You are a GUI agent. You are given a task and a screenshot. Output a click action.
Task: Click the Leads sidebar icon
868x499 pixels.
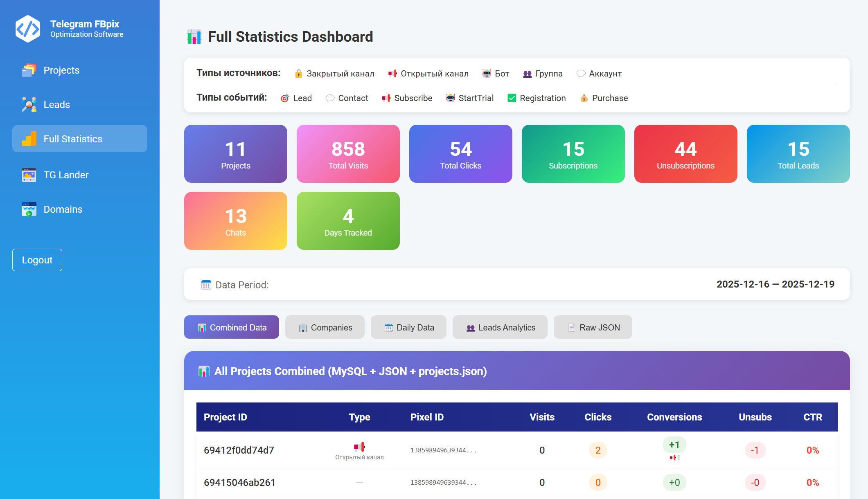pos(29,105)
